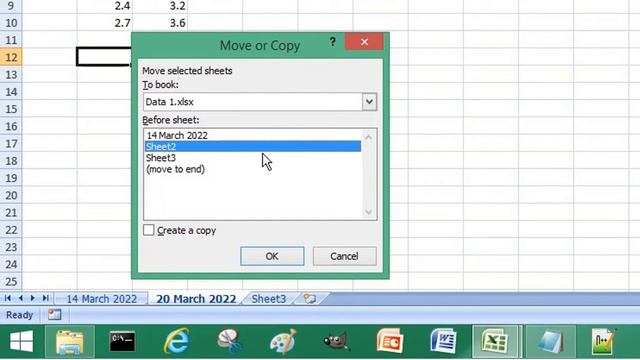Click the sheet list scroll down arrow
The height and width of the screenshot is (360, 640).
pyautogui.click(x=369, y=212)
